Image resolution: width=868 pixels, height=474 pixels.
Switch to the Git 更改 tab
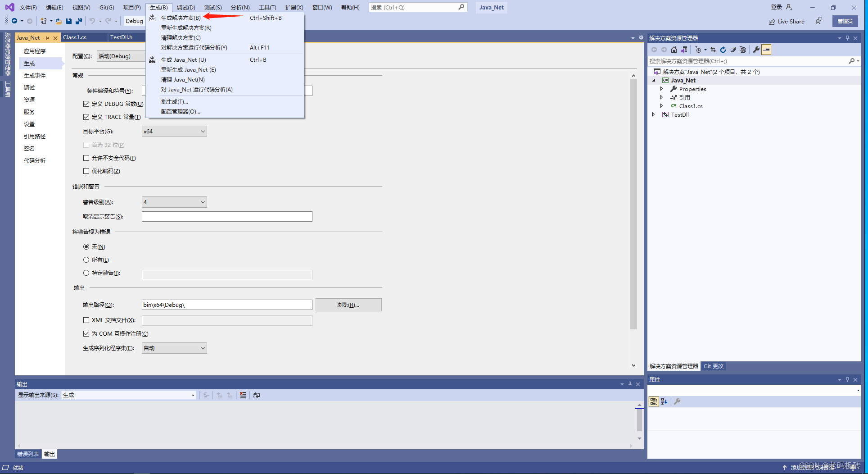pyautogui.click(x=714, y=366)
